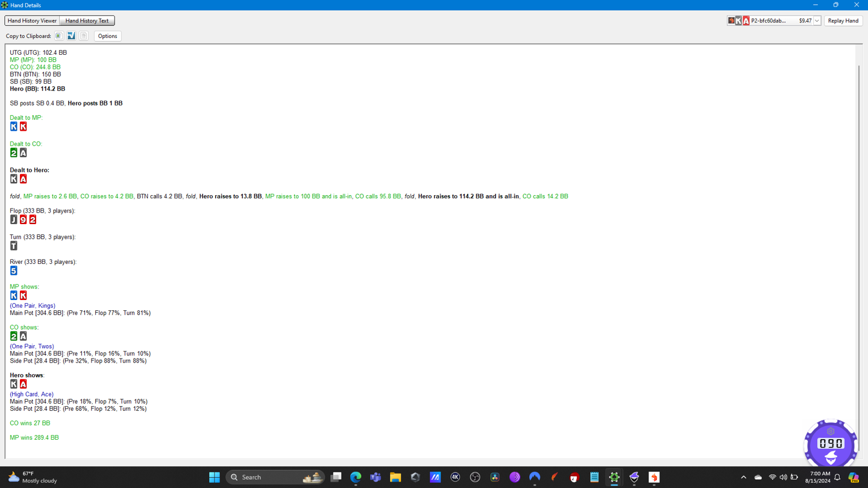
Task: Click the King card dealt to MP
Action: pos(14,127)
